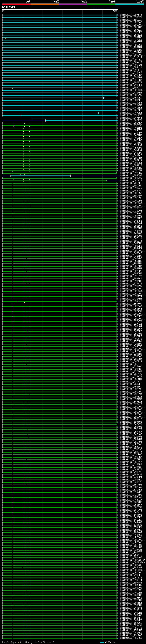
Task: Select the UniRef100_B4FCK7 label
Action: 131,80
